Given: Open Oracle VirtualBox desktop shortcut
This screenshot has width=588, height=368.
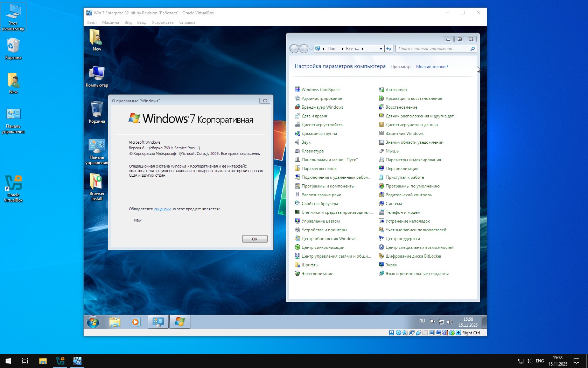Looking at the screenshot, I should [13, 188].
